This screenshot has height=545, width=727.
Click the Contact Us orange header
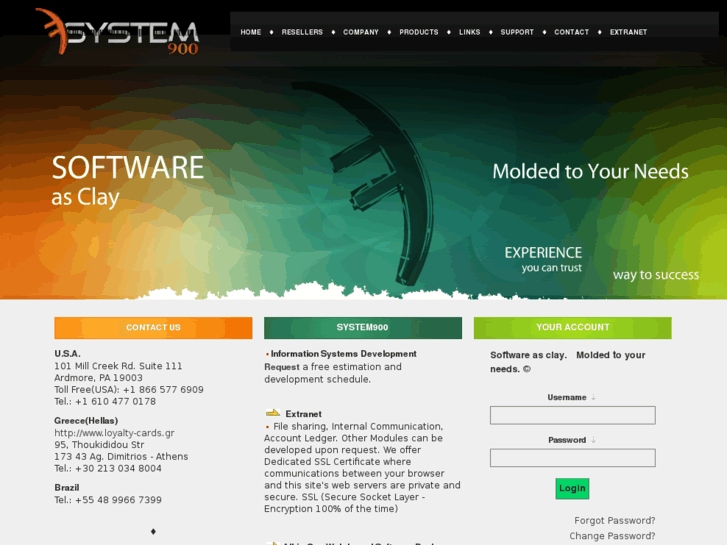153,327
